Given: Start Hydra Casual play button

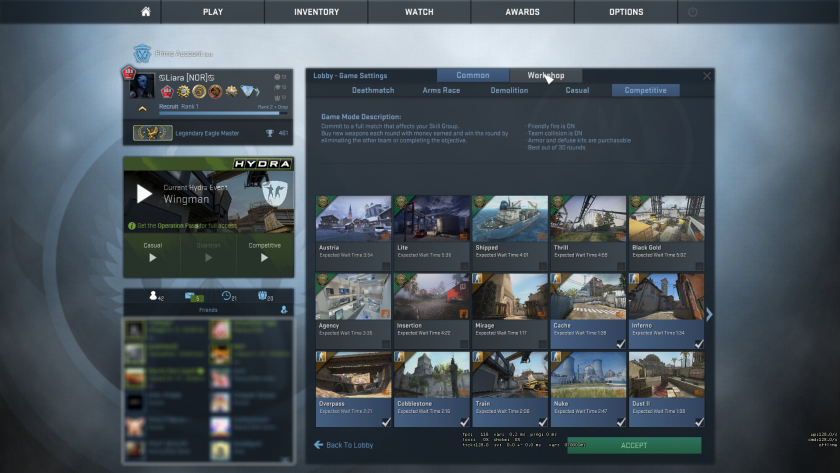Looking at the screenshot, I should point(153,258).
